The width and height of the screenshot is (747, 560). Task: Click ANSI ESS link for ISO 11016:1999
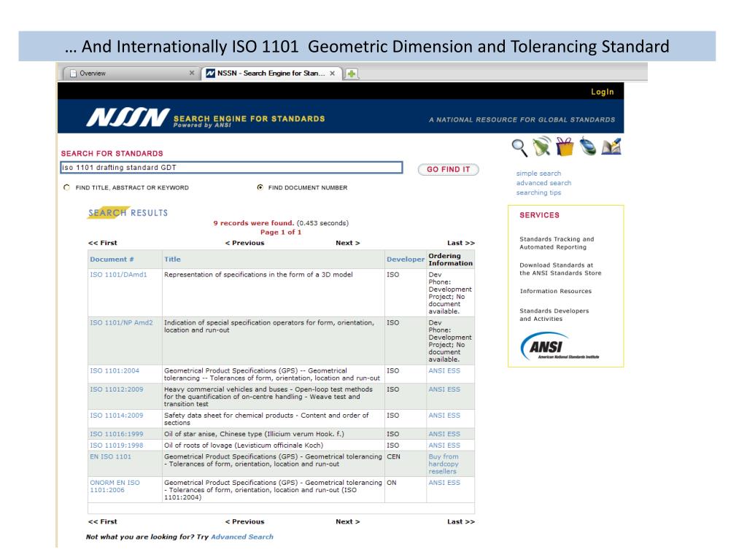tap(444, 435)
